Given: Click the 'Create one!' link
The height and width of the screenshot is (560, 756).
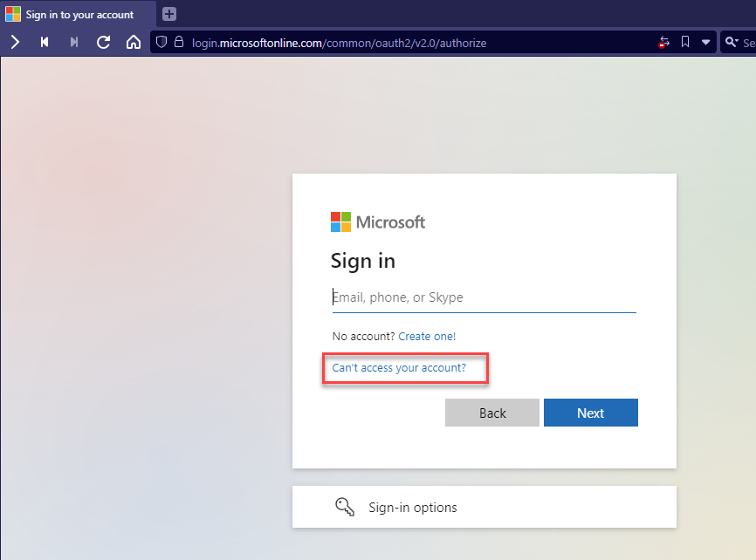Looking at the screenshot, I should [427, 337].
